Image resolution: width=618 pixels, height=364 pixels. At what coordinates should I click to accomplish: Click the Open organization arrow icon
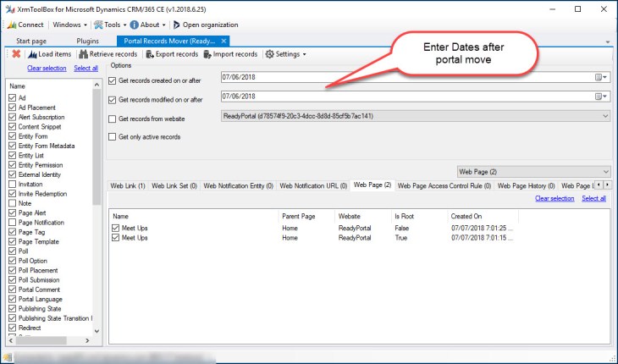[x=175, y=25]
